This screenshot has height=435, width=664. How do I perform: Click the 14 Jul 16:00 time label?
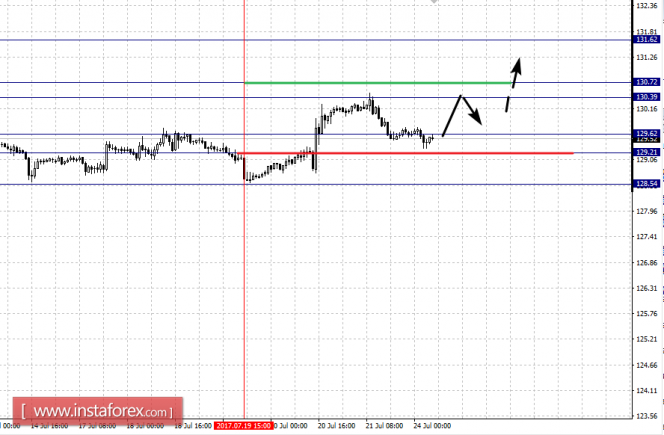pos(49,426)
